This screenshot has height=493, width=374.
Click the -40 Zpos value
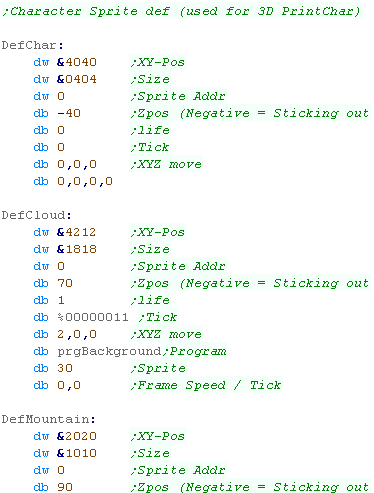pyautogui.click(x=69, y=113)
